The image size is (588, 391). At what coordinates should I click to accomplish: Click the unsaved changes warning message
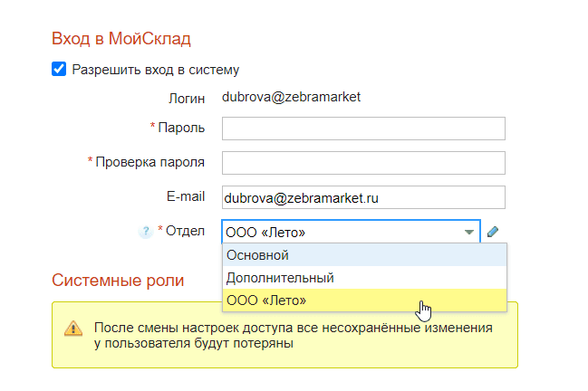[294, 335]
